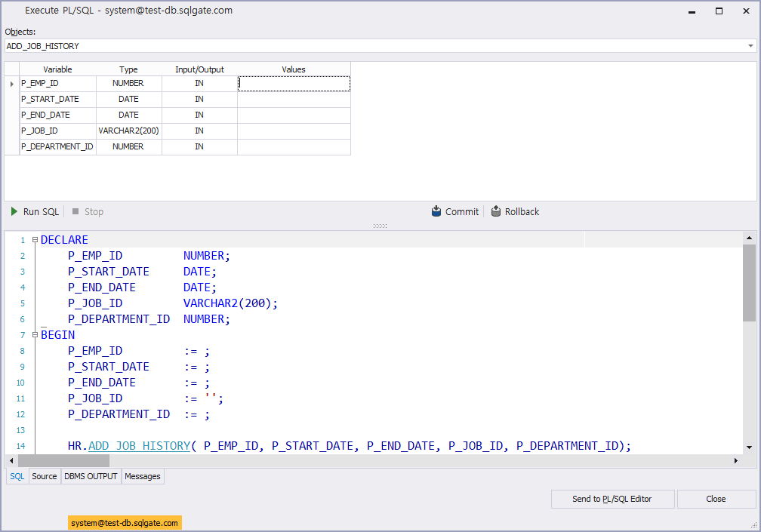Click the Input/Output column header
Image resolution: width=761 pixels, height=532 pixels.
[199, 69]
